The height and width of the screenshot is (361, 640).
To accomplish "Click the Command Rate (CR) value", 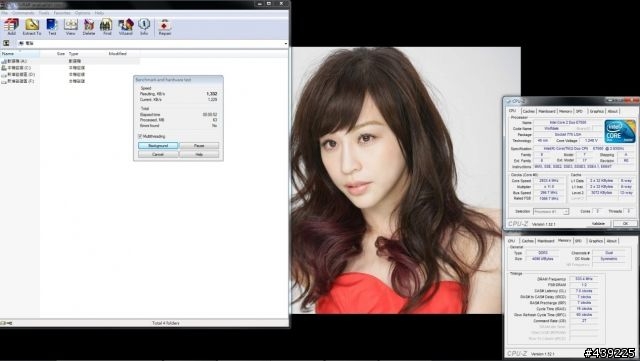I will (584, 321).
